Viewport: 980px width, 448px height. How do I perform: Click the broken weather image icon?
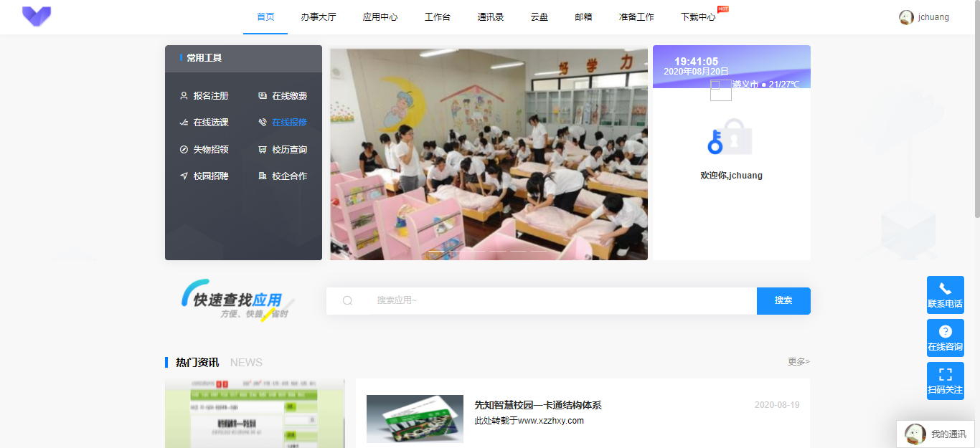coord(720,90)
